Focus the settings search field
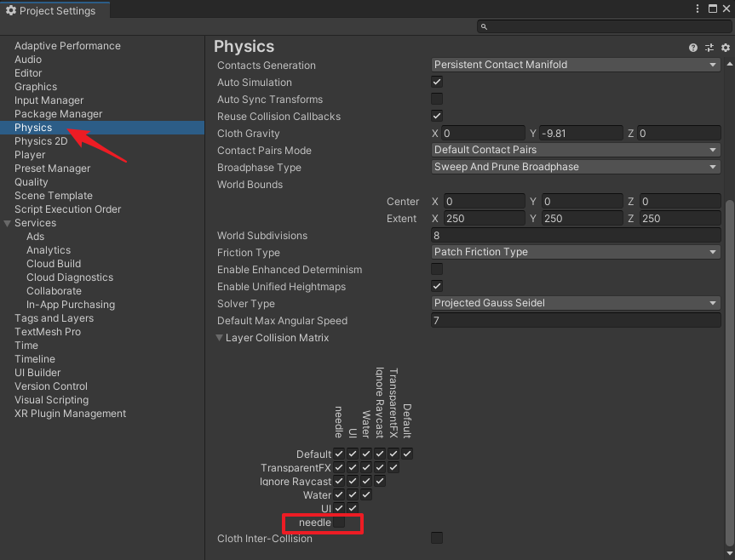The width and height of the screenshot is (735, 560). [x=604, y=26]
